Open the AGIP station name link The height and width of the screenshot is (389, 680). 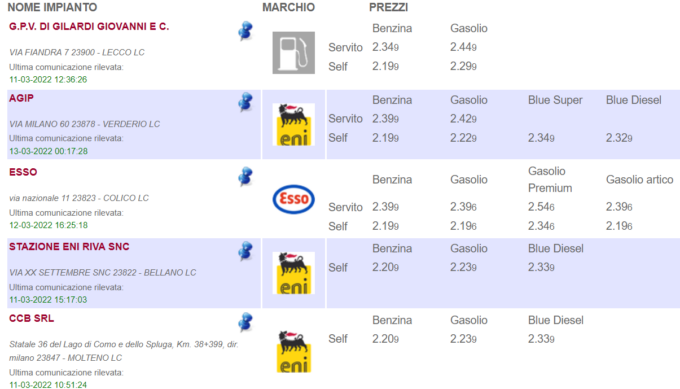[21, 98]
